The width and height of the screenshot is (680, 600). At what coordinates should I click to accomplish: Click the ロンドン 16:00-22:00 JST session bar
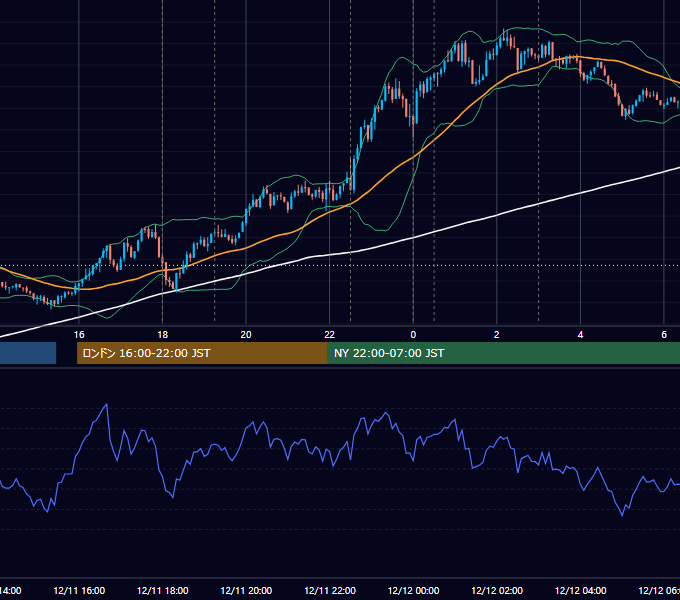point(202,353)
